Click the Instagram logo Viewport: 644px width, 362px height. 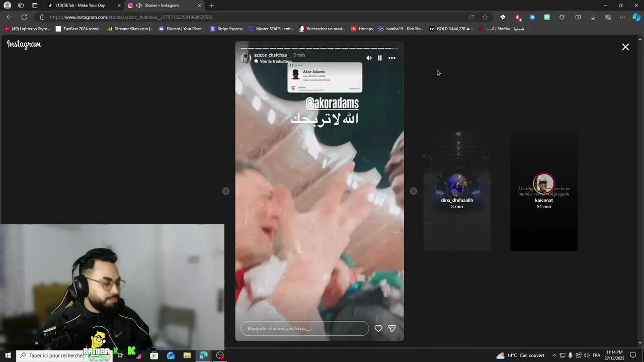tap(24, 44)
